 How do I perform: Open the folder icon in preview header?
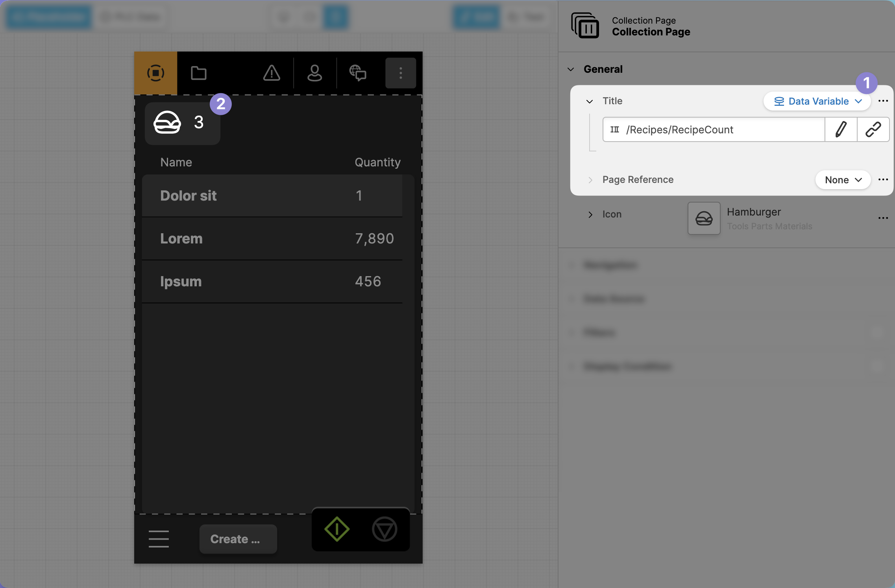(x=198, y=73)
